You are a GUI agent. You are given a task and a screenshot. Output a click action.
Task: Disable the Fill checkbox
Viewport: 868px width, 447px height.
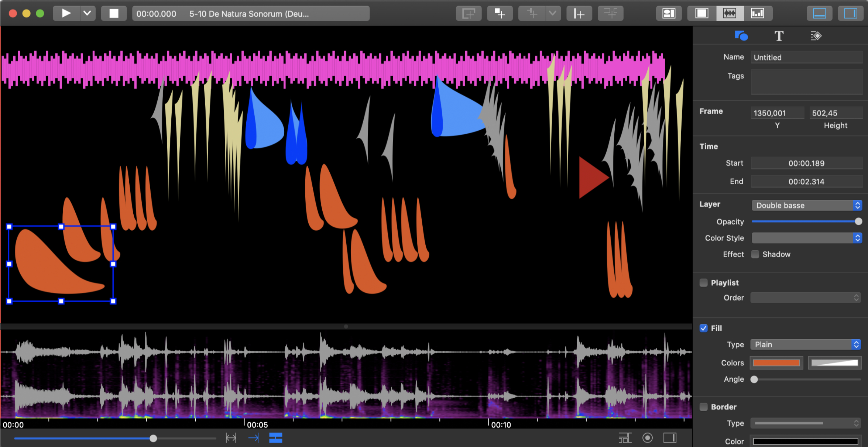tap(704, 328)
